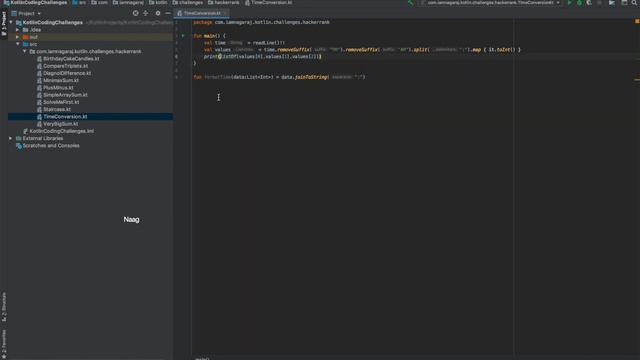This screenshot has width=640, height=360.
Task: Click the Debug bug icon in top toolbar
Action: click(579, 3)
